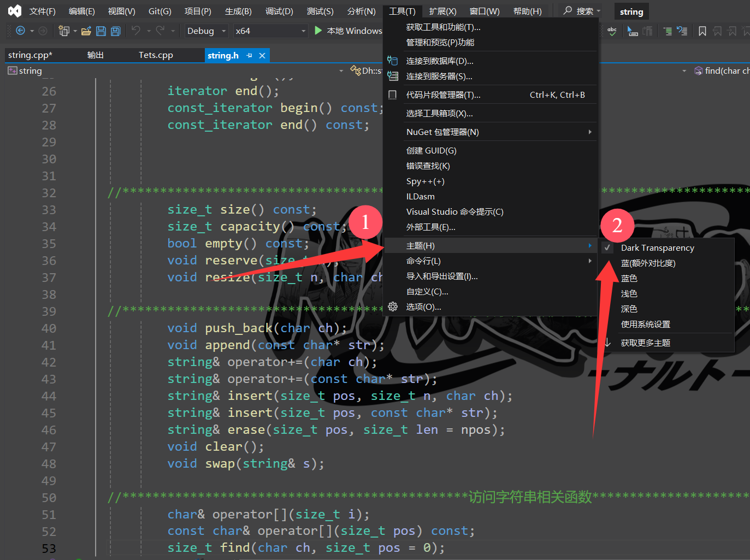Go to next bookmark icon
Screen dimensions: 750x560
pos(733,31)
